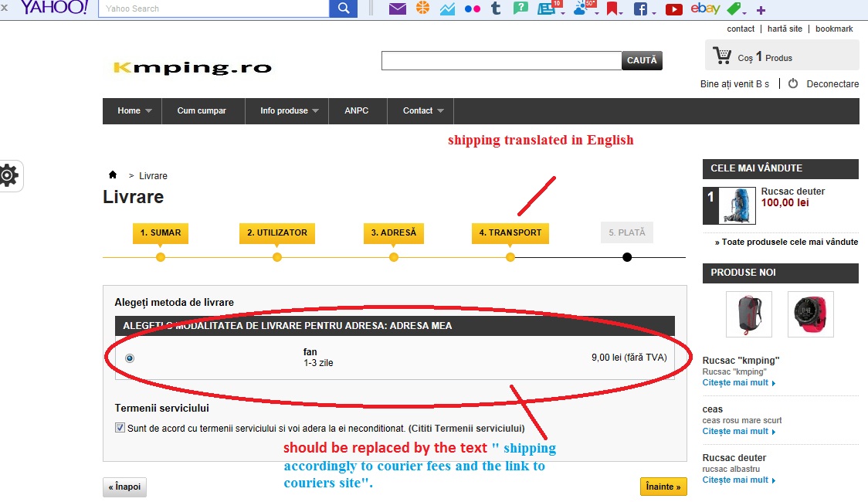Viewport: 868px width, 502px height.
Task: Open the red bookmark toolbar icon
Action: click(x=612, y=8)
